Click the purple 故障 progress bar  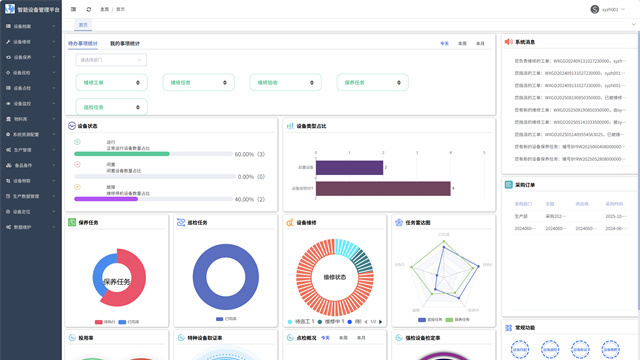click(106, 199)
